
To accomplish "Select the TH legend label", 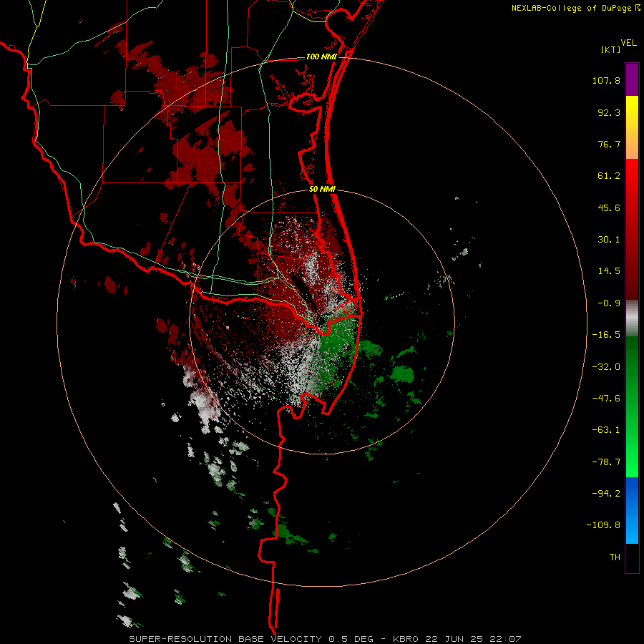I will pyautogui.click(x=615, y=557).
